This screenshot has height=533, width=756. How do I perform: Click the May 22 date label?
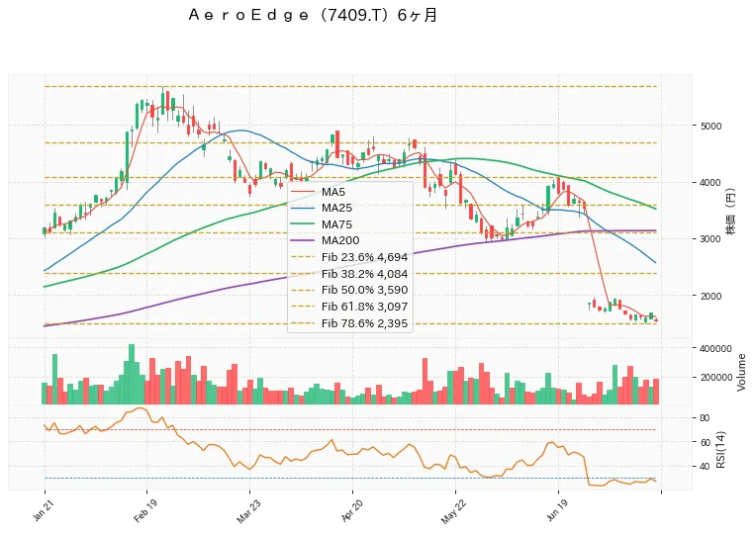[453, 512]
